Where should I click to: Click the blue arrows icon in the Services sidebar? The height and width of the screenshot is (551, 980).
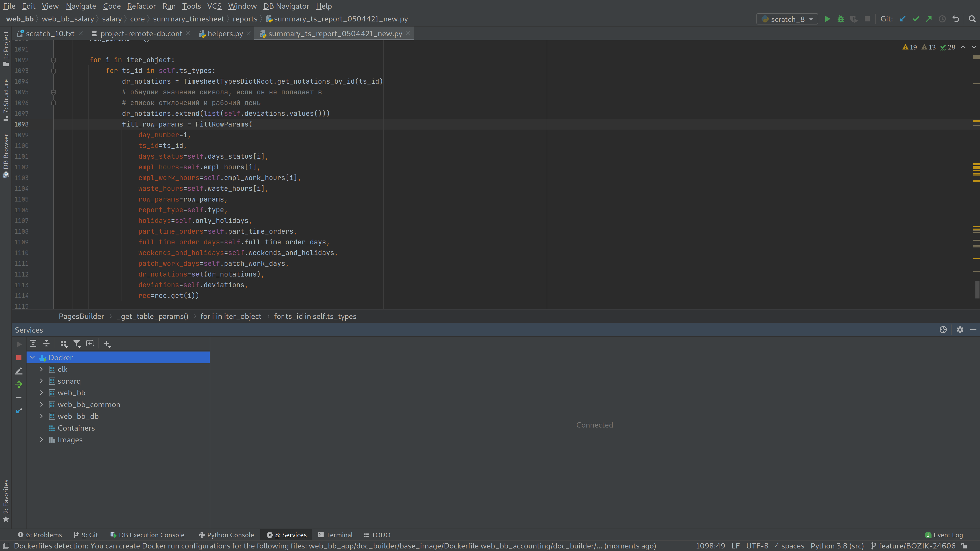(x=19, y=411)
